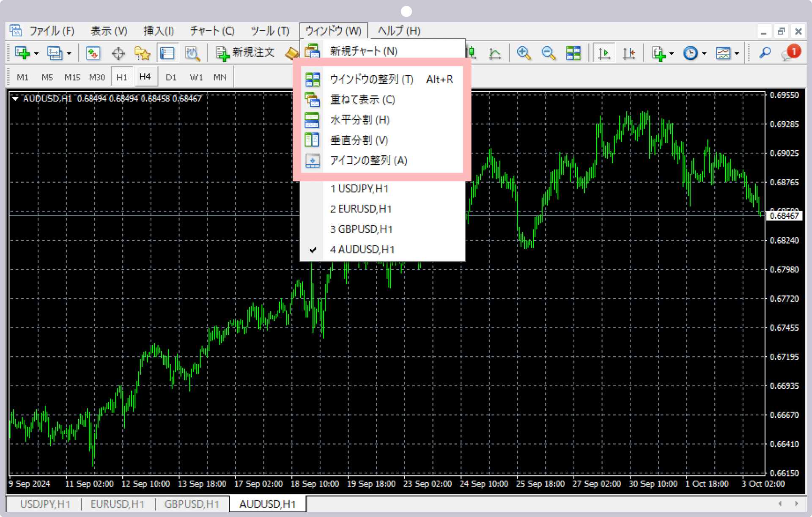This screenshot has height=517, width=812.
Task: Expand the new chart dropdown arrow
Action: point(36,54)
